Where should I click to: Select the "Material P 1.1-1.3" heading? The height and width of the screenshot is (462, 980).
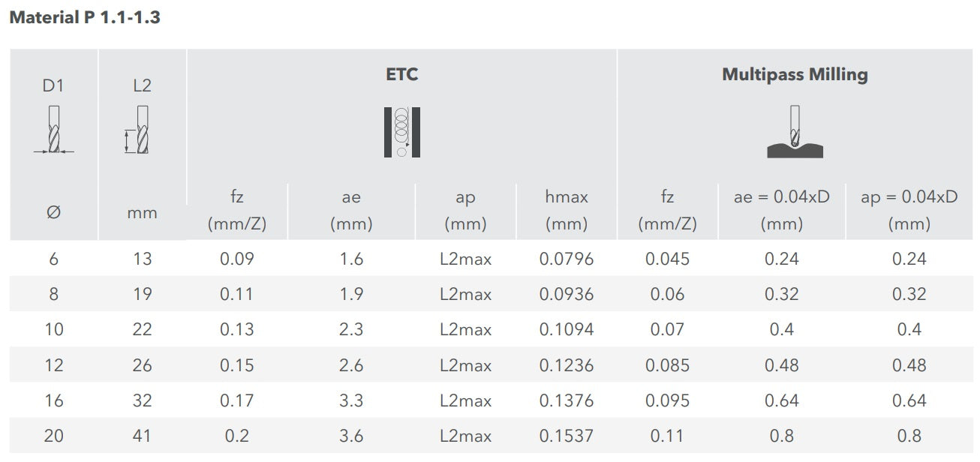[x=84, y=18]
